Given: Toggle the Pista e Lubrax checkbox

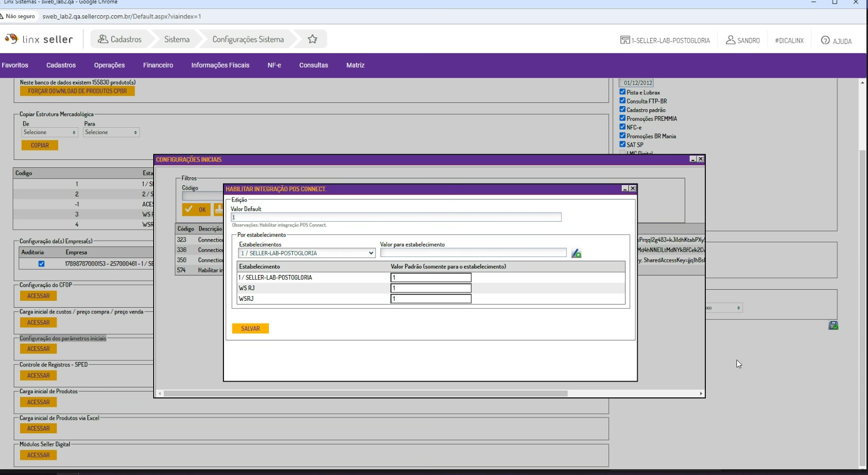Looking at the screenshot, I should (622, 92).
